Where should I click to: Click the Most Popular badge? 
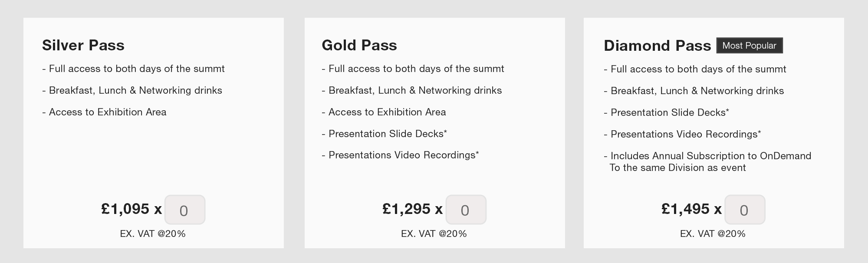[x=750, y=46]
